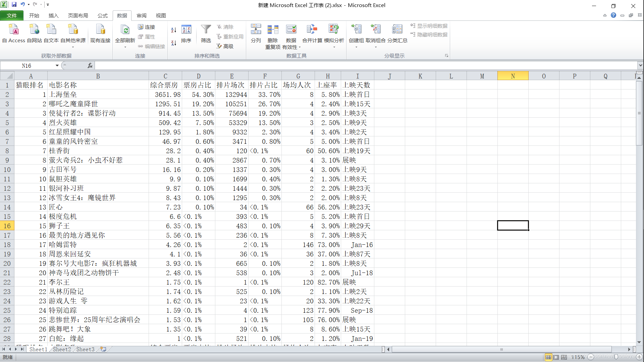The height and width of the screenshot is (362, 644).
Task: Sort descending Z to A
Action: coord(174,43)
